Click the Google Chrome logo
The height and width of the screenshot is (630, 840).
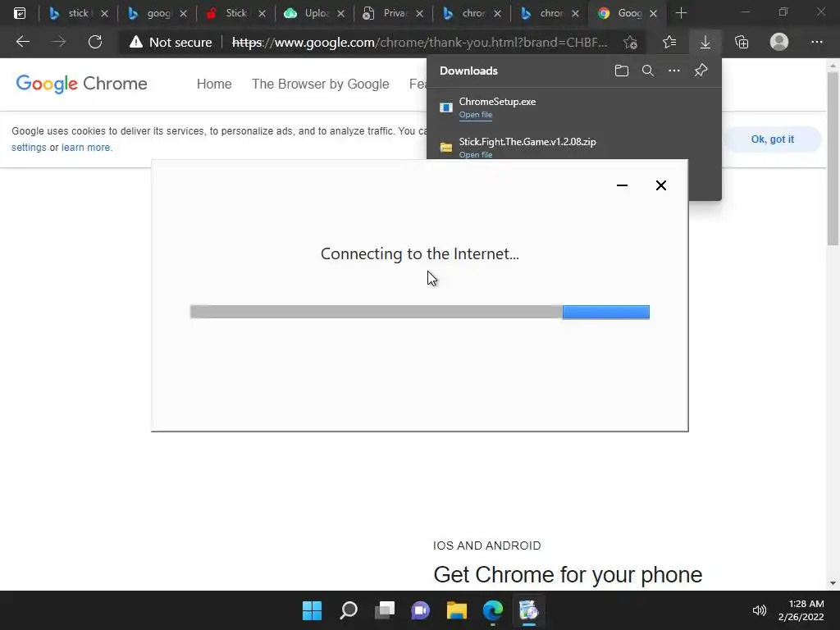(x=81, y=84)
